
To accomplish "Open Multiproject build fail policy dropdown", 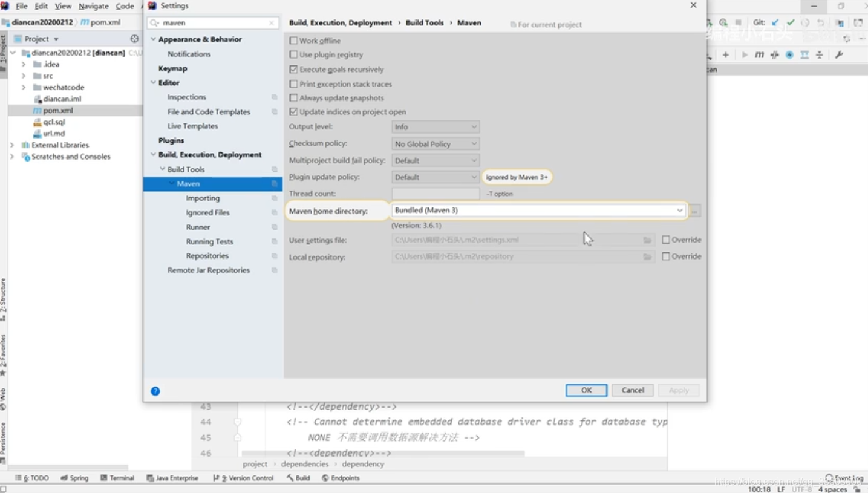I will (x=436, y=160).
